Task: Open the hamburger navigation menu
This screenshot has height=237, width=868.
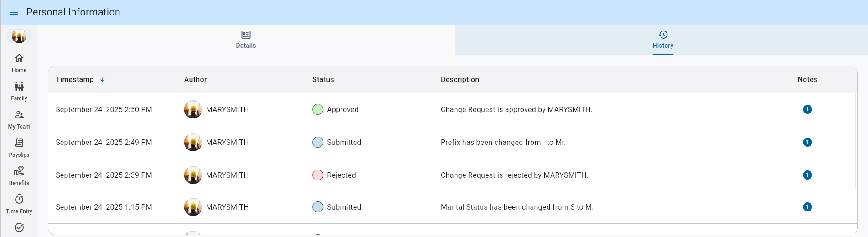Action: point(14,12)
